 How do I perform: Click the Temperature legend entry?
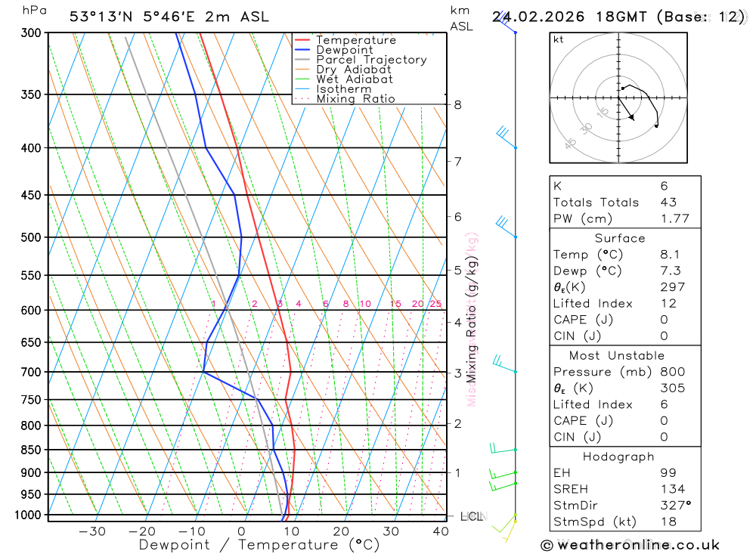(356, 40)
